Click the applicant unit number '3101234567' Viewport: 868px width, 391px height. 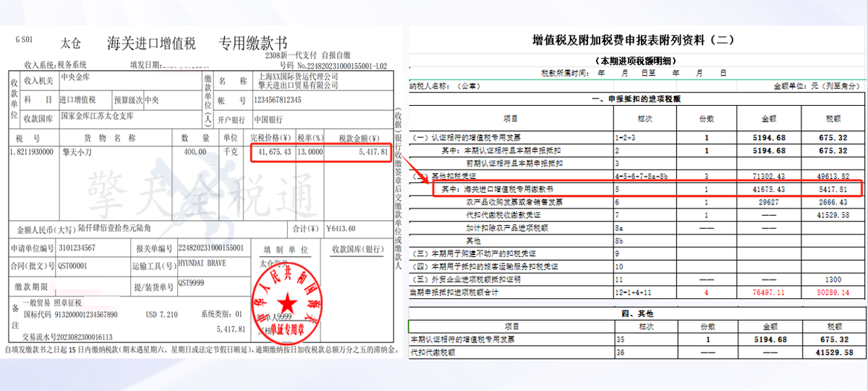coord(77,248)
